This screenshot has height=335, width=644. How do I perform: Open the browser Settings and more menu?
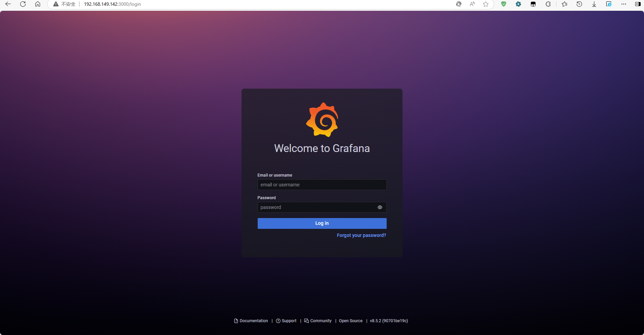pos(624,4)
